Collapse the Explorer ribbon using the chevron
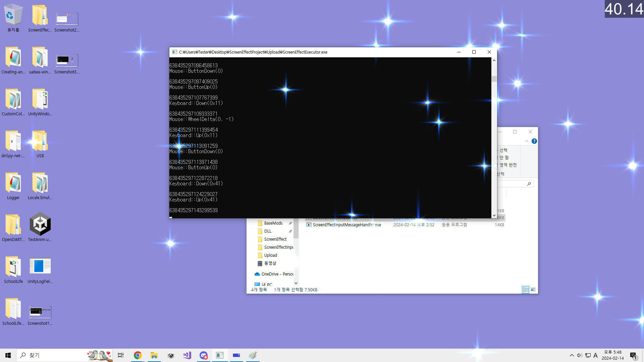Screen dimensions: 644x362 527,141
